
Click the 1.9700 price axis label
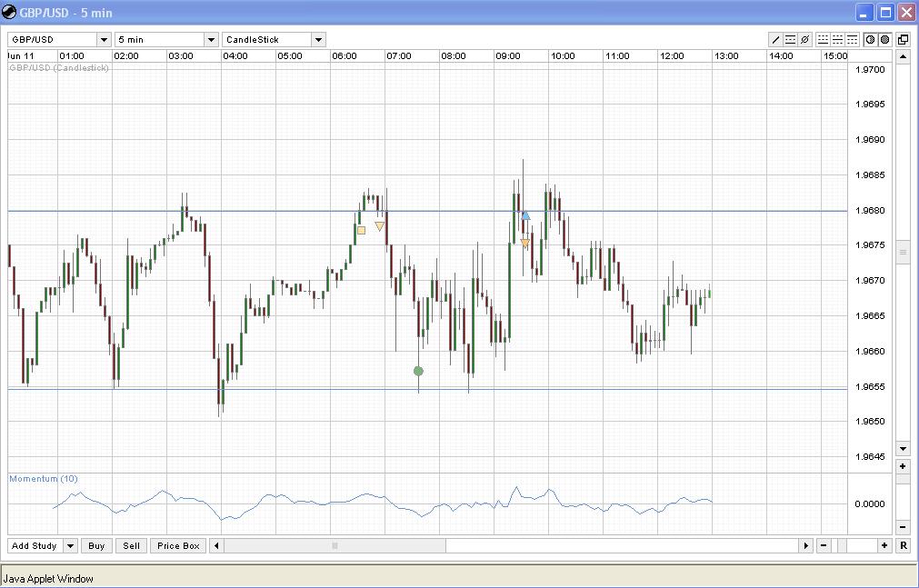870,69
